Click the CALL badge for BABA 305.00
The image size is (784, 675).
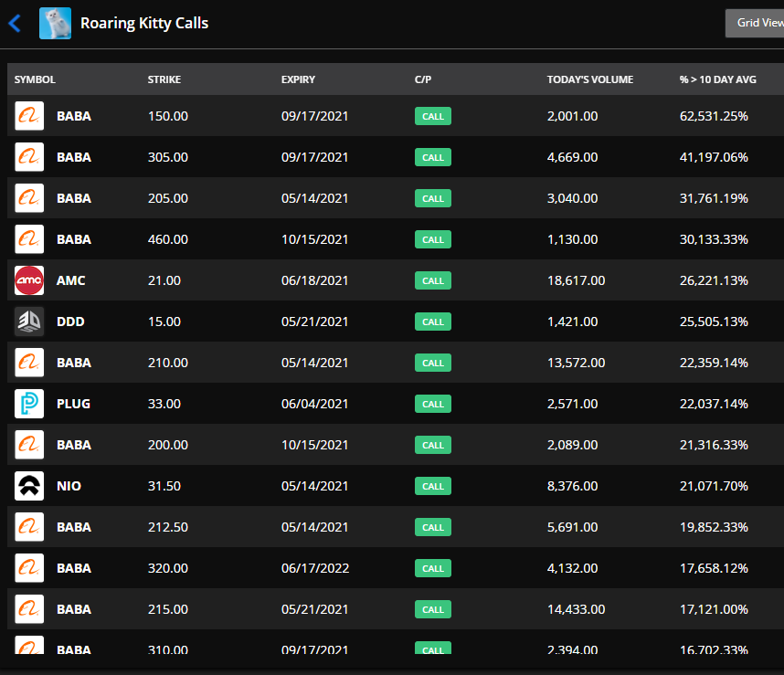433,157
